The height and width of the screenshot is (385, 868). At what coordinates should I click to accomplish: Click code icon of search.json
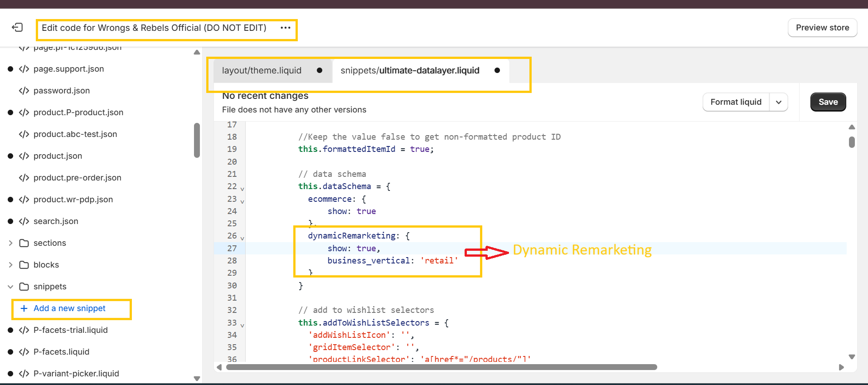(24, 221)
